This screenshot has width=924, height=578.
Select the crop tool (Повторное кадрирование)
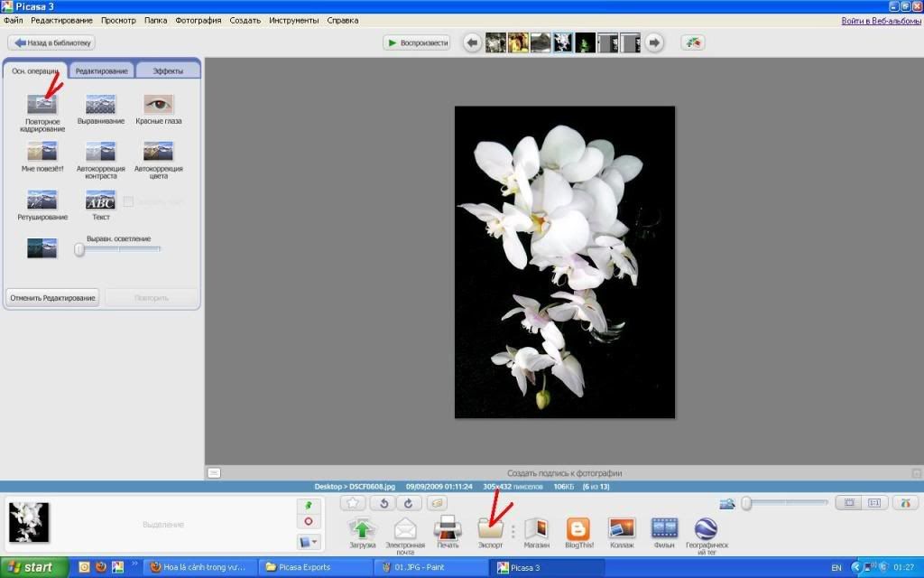[x=42, y=105]
